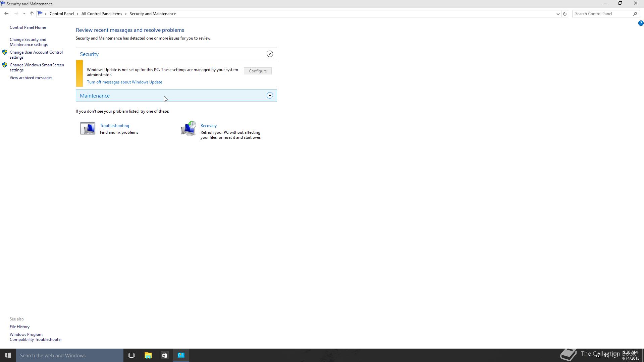Click the flag icon in address bar
Screen dimensions: 644x362
coord(40,14)
